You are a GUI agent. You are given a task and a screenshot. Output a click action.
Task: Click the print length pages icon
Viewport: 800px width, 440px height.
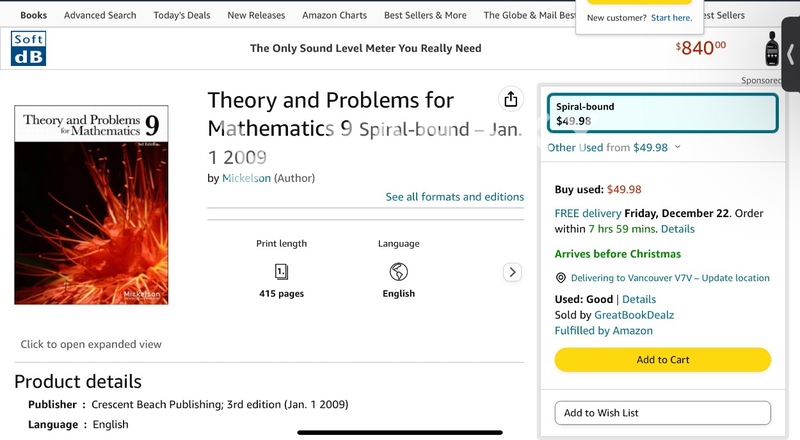coord(281,271)
